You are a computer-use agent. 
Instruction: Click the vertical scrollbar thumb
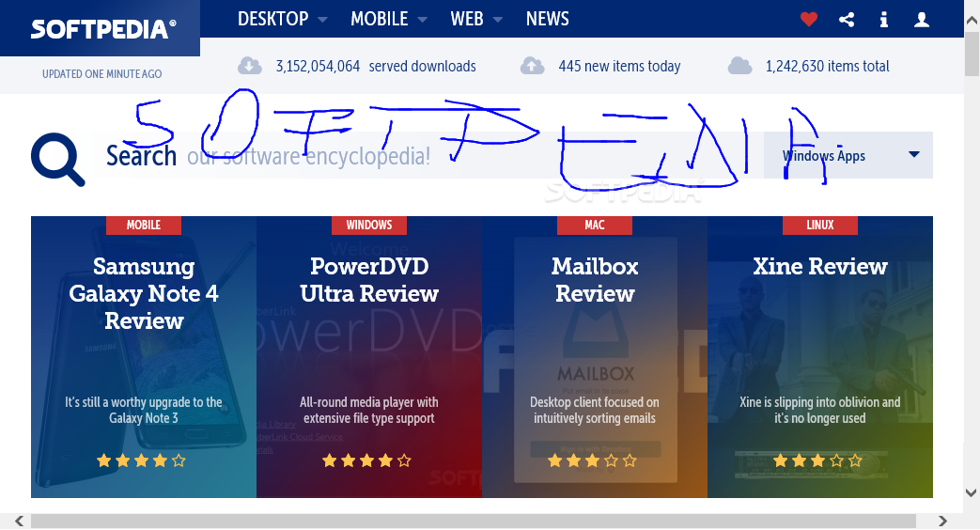point(972,54)
